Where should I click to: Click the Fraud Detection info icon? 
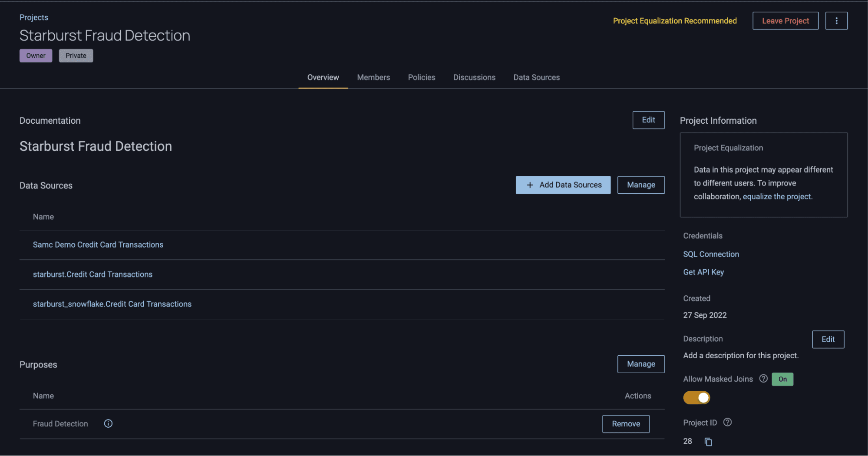[x=108, y=423]
